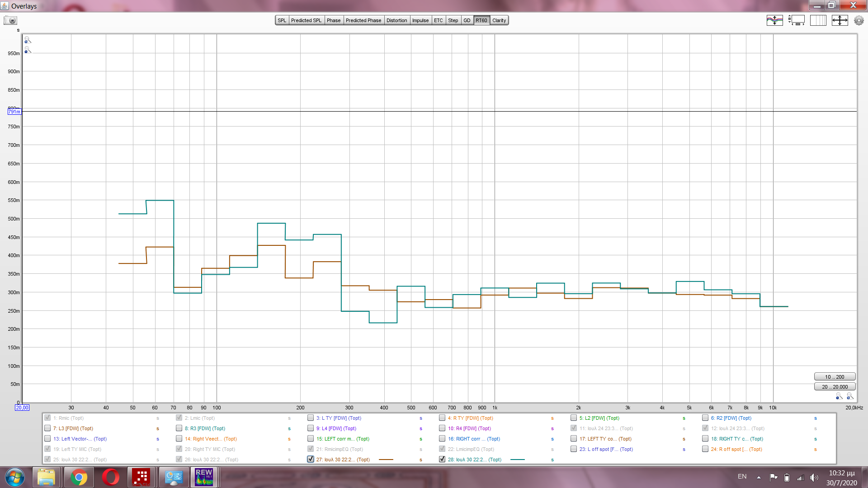Open the REW app in the taskbar
Image resolution: width=868 pixels, height=488 pixels.
click(204, 477)
